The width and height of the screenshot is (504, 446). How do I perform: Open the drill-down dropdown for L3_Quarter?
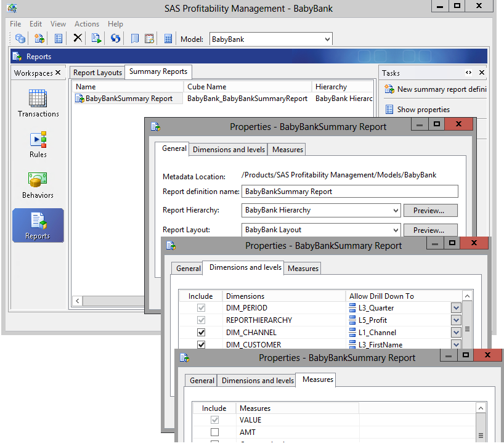[x=455, y=308]
